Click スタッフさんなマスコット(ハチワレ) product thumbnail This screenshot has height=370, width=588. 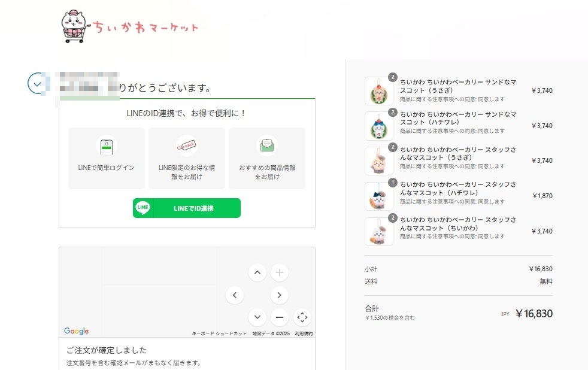(379, 196)
